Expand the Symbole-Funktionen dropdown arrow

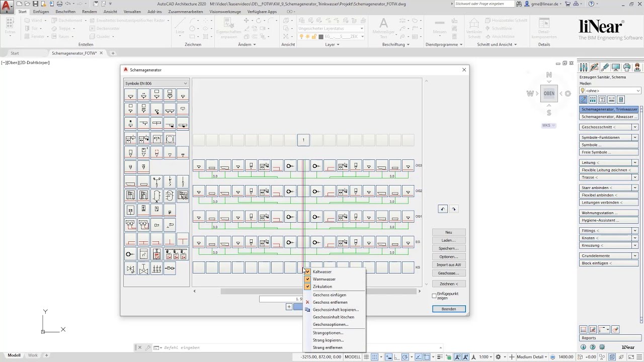coord(635,137)
